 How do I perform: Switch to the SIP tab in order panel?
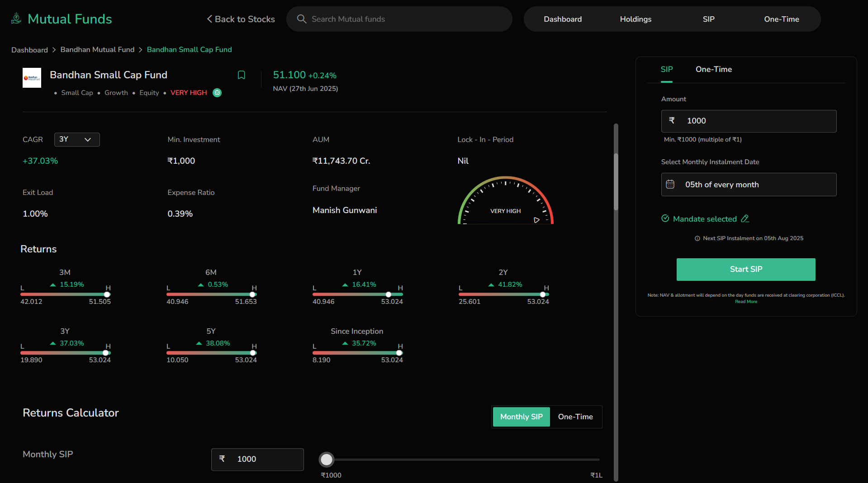click(666, 69)
